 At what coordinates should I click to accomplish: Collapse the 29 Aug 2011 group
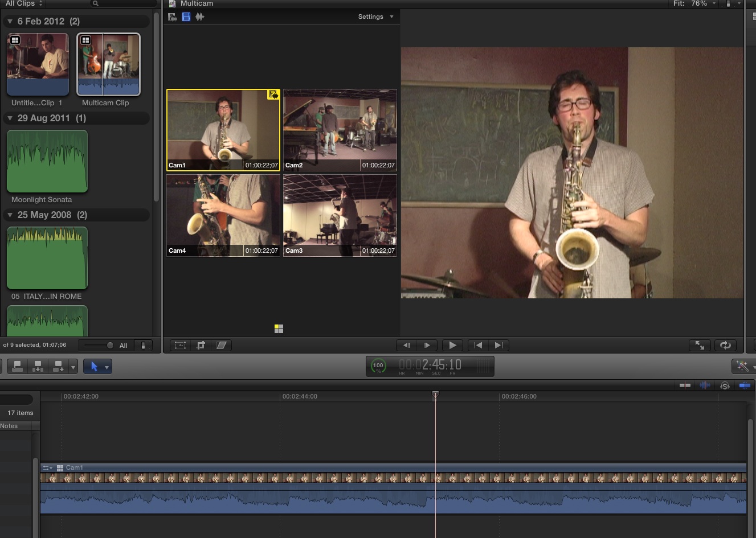10,118
